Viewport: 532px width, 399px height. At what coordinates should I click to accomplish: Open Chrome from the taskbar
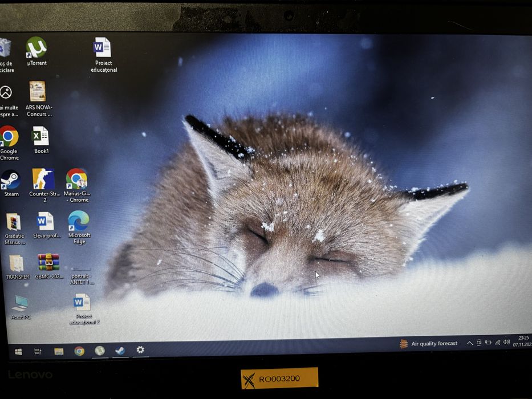tap(79, 351)
